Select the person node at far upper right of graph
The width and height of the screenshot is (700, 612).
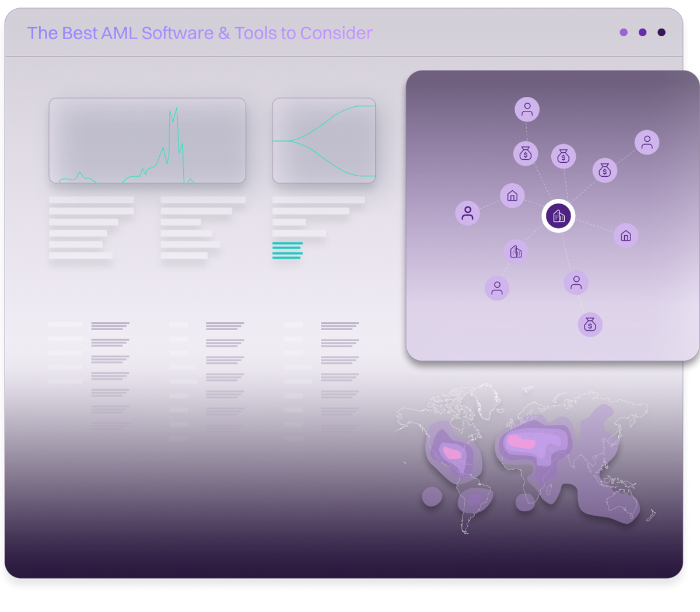(x=647, y=142)
